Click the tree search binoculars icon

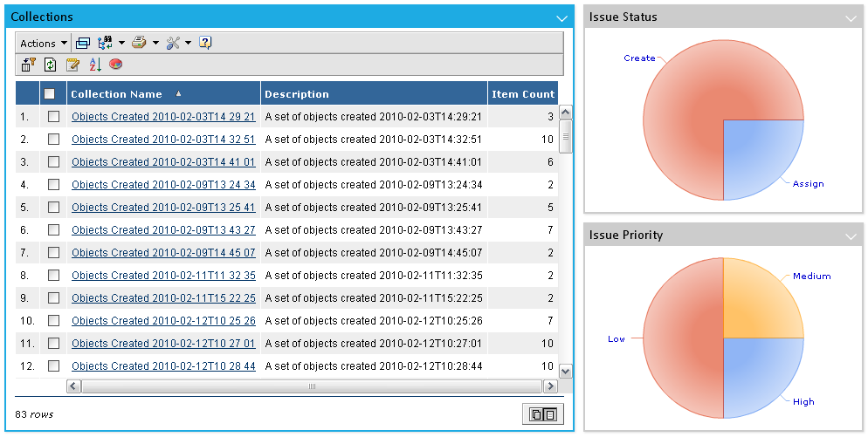click(107, 43)
